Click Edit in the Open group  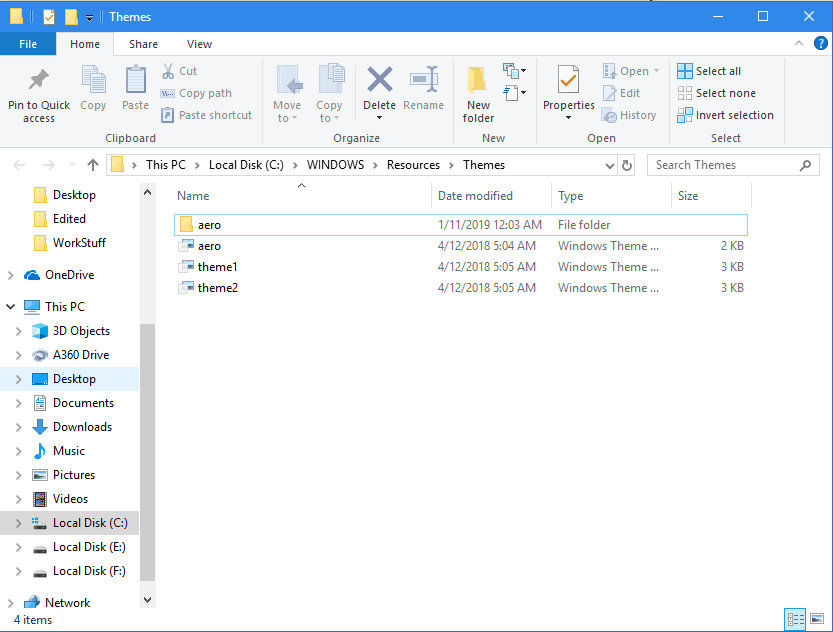622,93
